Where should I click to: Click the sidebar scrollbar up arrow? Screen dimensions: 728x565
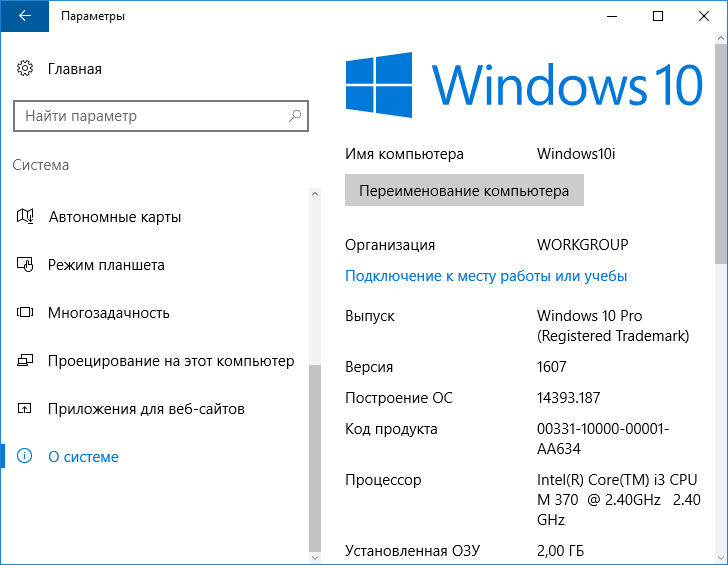(x=315, y=193)
